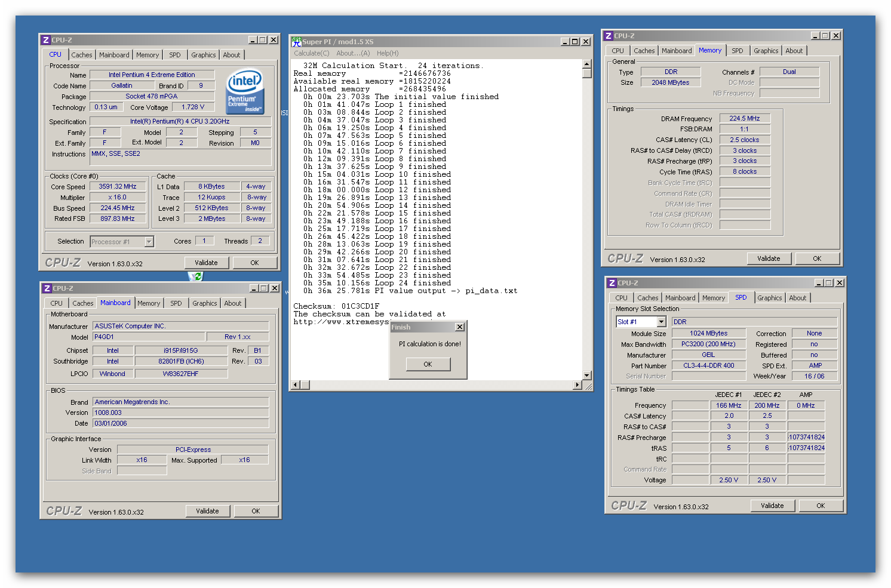Click the Intel Pentium 4 Extreme logo

pyautogui.click(x=245, y=93)
